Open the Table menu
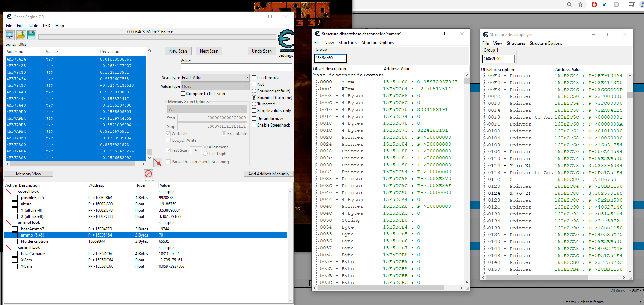The height and width of the screenshot is (305, 644). tap(33, 26)
